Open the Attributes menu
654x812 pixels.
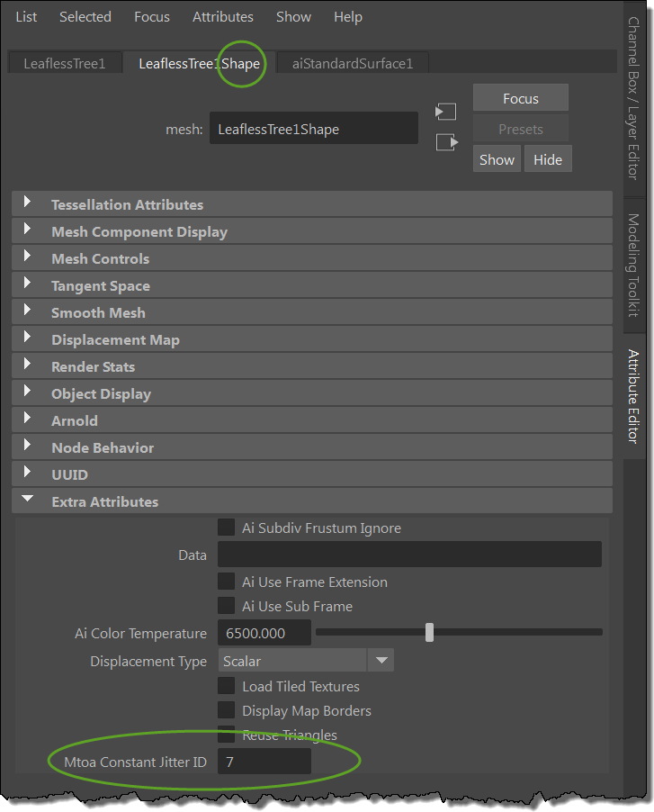tap(222, 17)
